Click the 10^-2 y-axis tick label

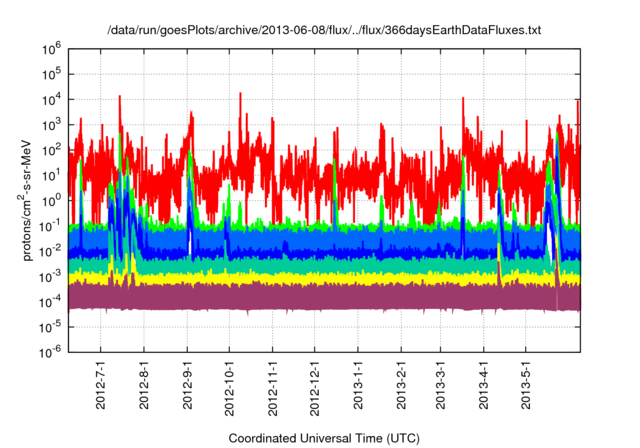coord(50,251)
